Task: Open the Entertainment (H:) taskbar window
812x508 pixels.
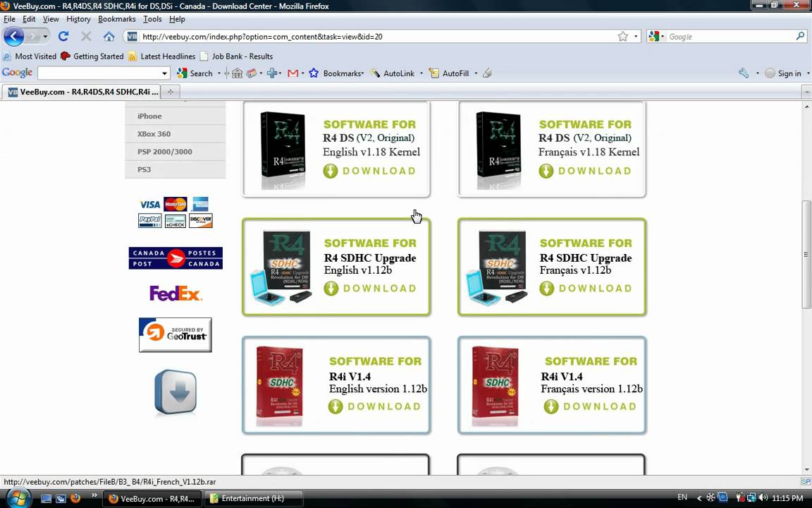Action: point(254,498)
